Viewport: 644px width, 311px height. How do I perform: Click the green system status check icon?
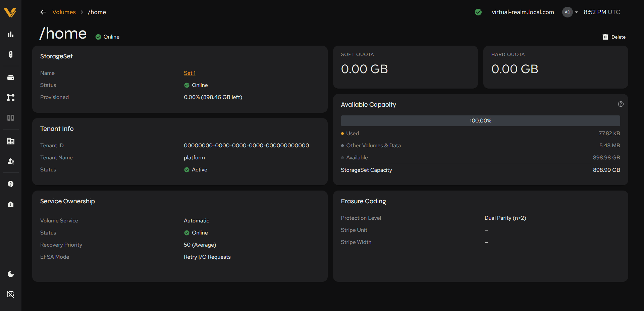pos(478,12)
